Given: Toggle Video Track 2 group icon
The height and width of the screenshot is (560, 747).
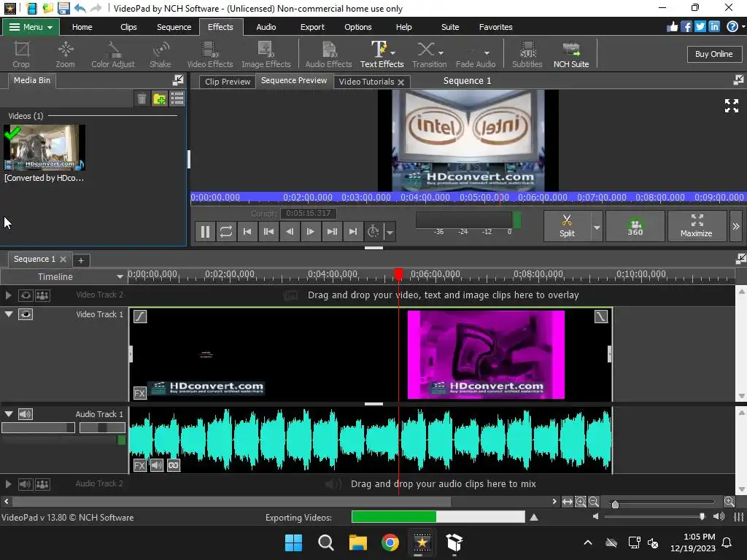Looking at the screenshot, I should click(x=42, y=296).
